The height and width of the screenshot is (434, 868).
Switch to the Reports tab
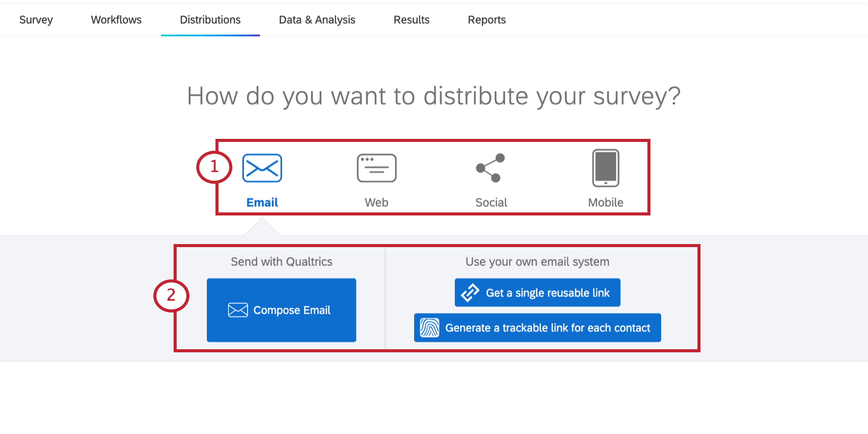487,20
